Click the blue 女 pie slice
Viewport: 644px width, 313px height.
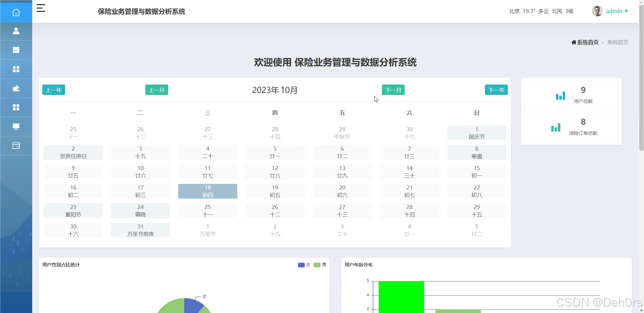(x=192, y=305)
